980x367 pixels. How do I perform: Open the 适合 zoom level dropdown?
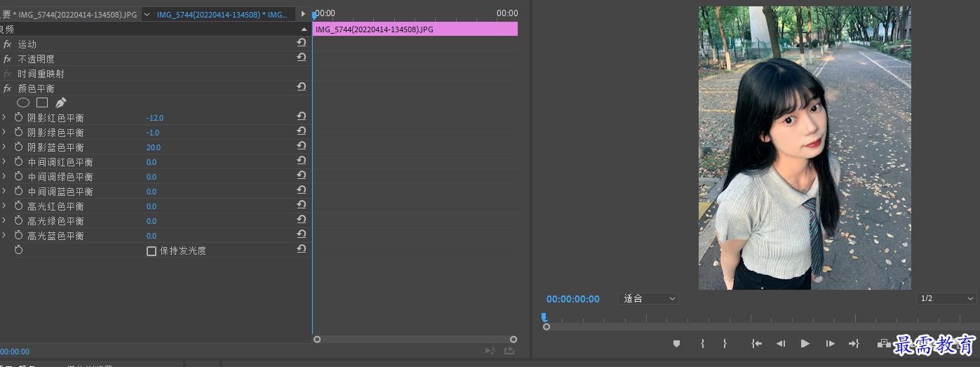pos(649,298)
